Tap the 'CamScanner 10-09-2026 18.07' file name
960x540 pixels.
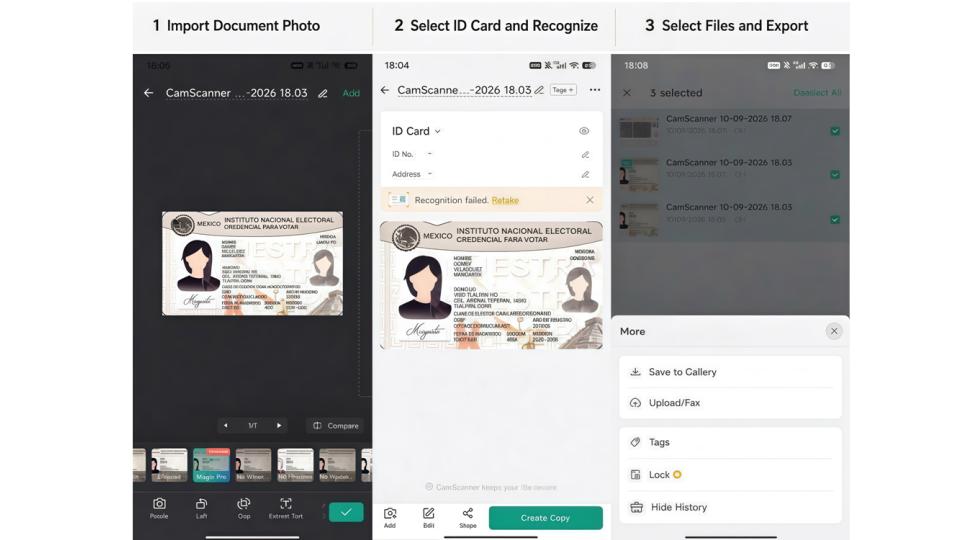pyautogui.click(x=729, y=119)
